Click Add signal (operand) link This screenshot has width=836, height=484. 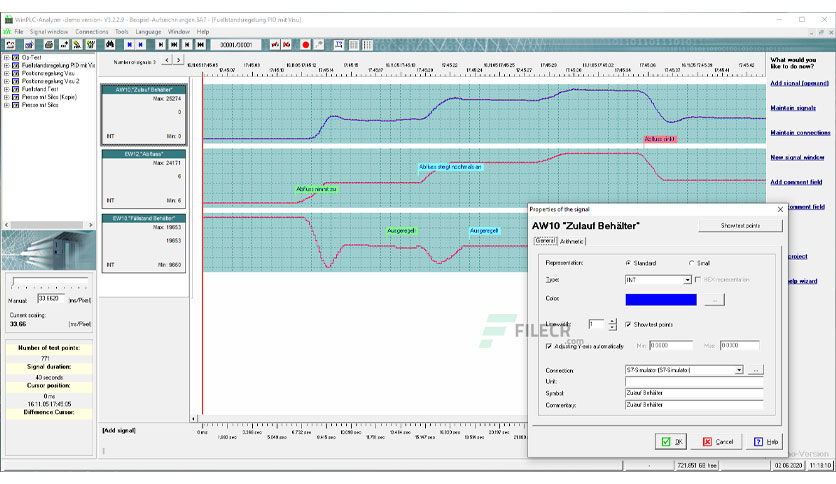(799, 83)
